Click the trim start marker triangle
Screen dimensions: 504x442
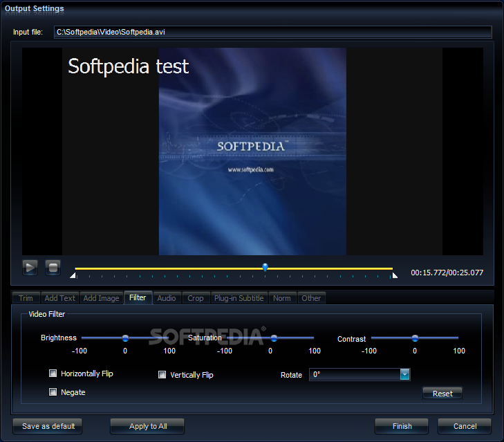tap(73, 275)
